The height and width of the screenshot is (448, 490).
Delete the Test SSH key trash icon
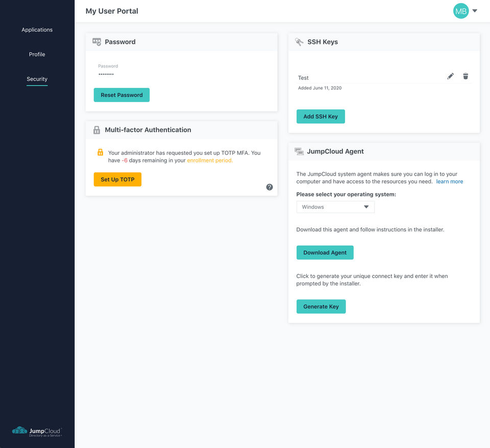coord(465,76)
